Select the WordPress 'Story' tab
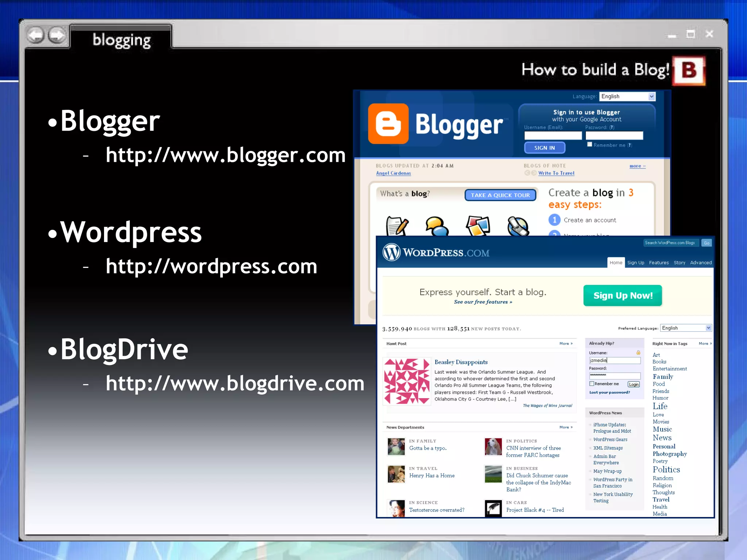 [x=679, y=262]
